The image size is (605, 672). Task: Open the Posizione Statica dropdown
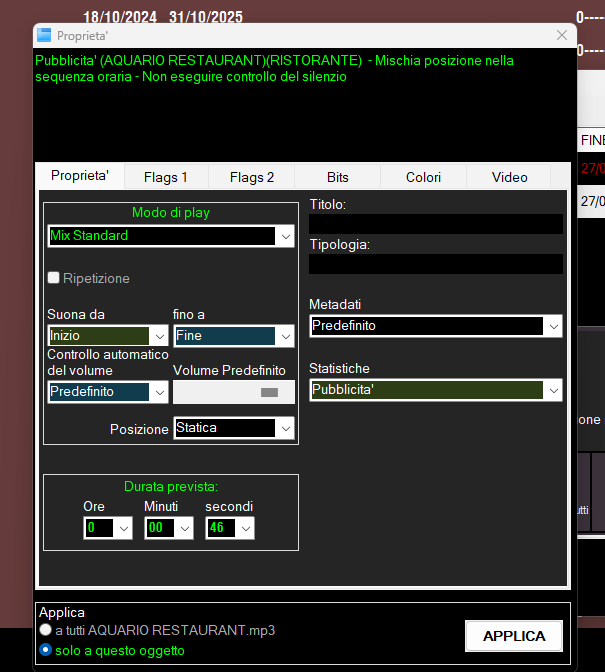click(286, 428)
